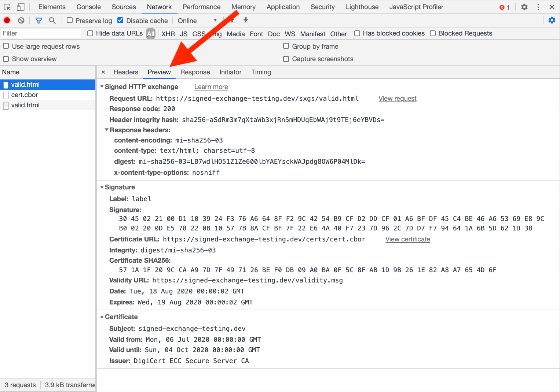Collapse the Certificate section
Screen dimensions: 560x392
[102, 317]
